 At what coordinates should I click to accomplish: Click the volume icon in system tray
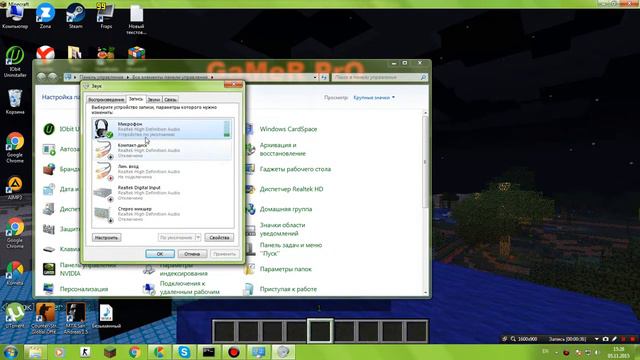(596, 352)
